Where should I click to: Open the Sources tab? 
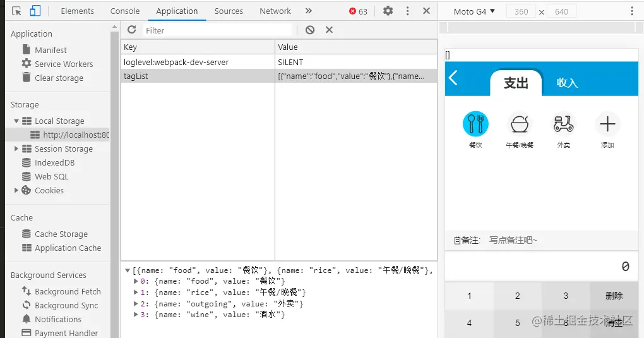pos(229,11)
